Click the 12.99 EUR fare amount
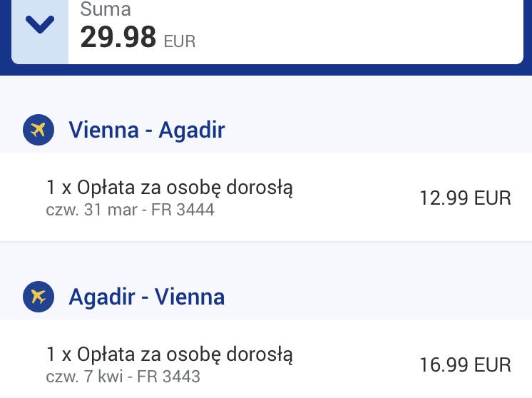 [x=465, y=198]
